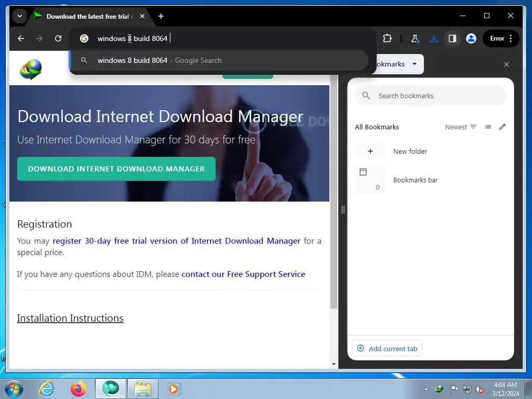Viewport: 532px width, 399px height.
Task: Click the search magnifier icon in the bookmarks panel
Action: click(x=366, y=96)
